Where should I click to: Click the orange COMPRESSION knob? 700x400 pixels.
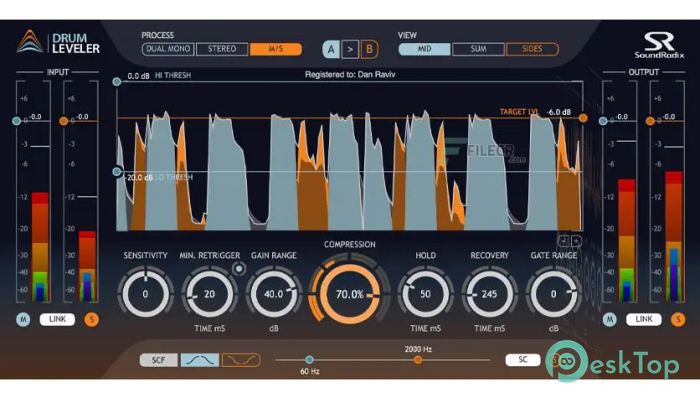point(350,294)
